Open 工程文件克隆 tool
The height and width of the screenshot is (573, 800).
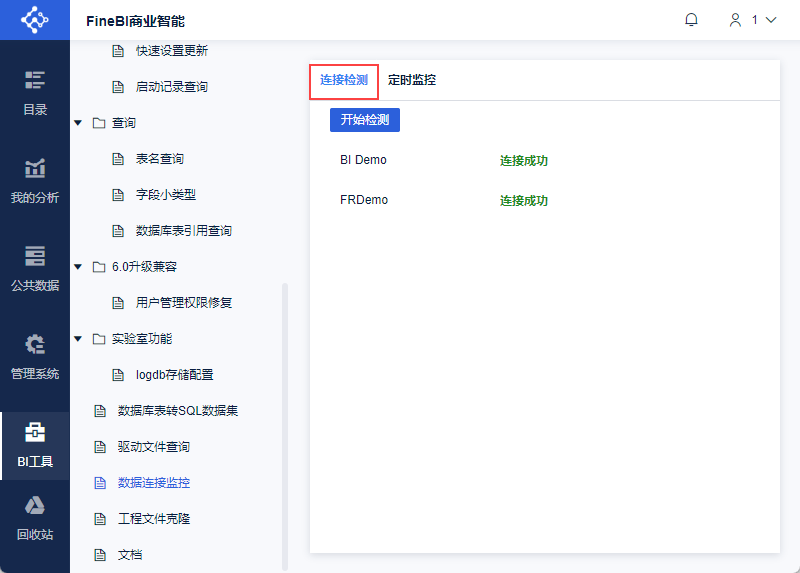coord(153,519)
